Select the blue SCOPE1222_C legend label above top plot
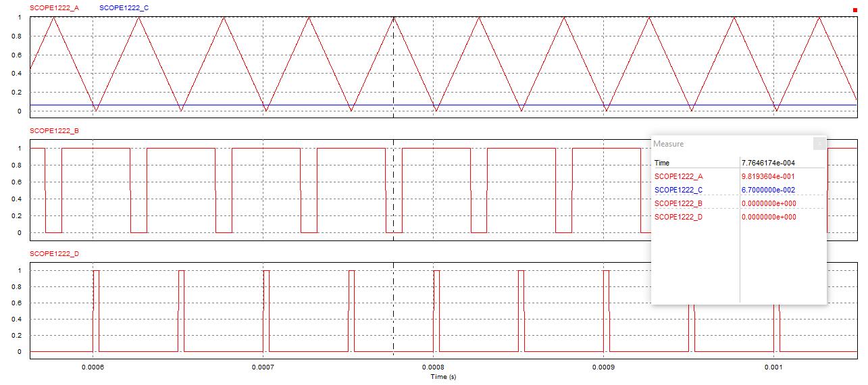Viewport: 868px width, 385px height. point(124,7)
